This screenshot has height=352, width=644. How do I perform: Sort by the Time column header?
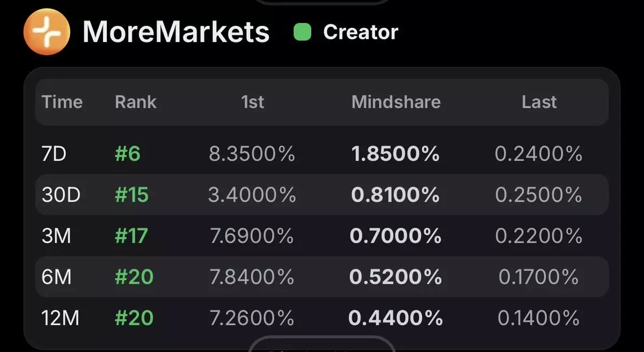[x=62, y=102]
